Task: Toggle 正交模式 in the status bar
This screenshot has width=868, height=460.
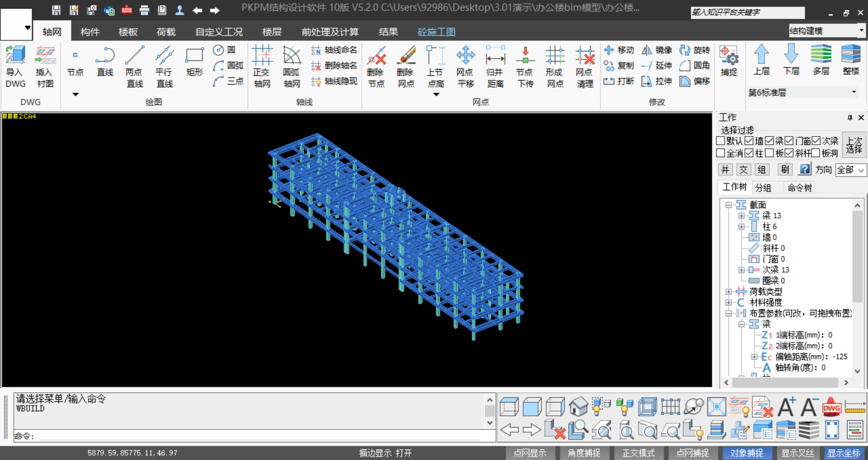Action: coord(638,453)
